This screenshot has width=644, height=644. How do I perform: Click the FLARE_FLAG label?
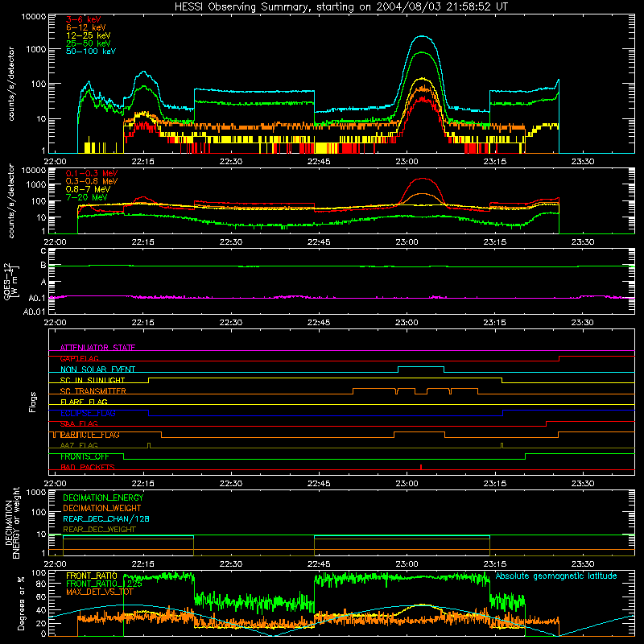click(84, 402)
